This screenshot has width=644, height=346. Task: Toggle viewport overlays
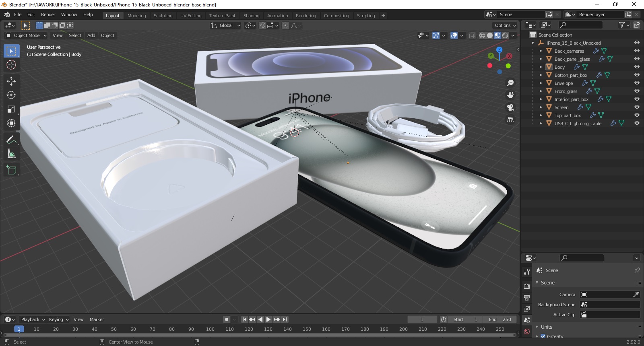point(454,35)
